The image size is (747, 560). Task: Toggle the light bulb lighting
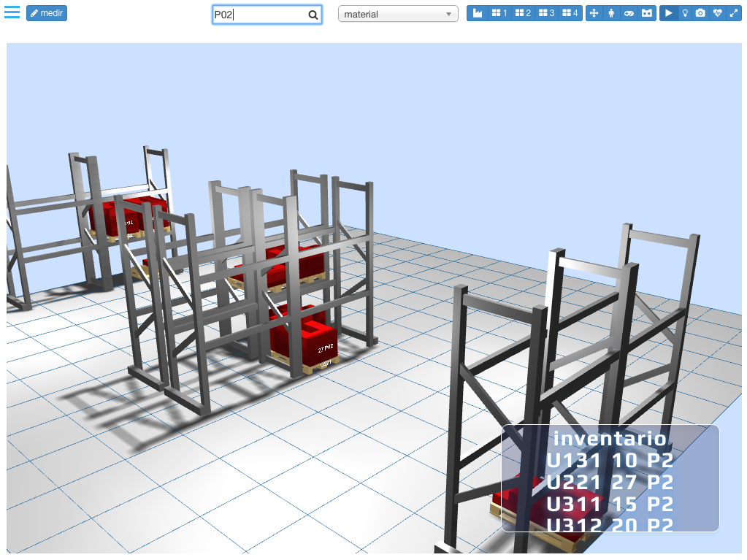pyautogui.click(x=685, y=13)
